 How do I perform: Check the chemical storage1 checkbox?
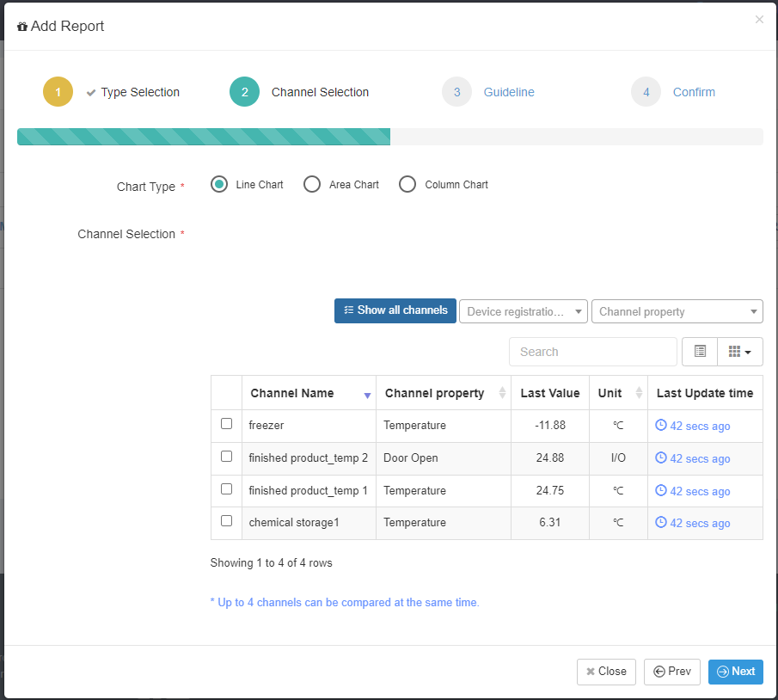tap(226, 521)
